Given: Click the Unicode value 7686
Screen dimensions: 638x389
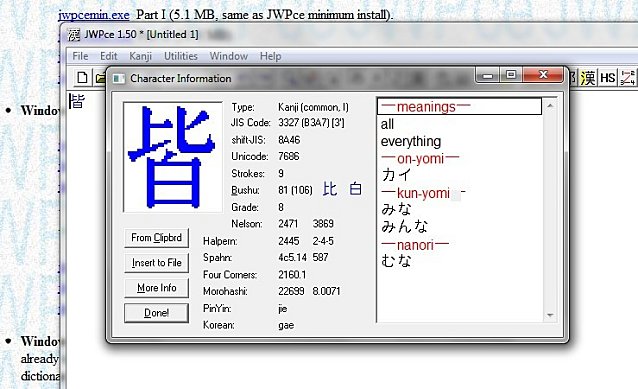Looking at the screenshot, I should pyautogui.click(x=288, y=157).
